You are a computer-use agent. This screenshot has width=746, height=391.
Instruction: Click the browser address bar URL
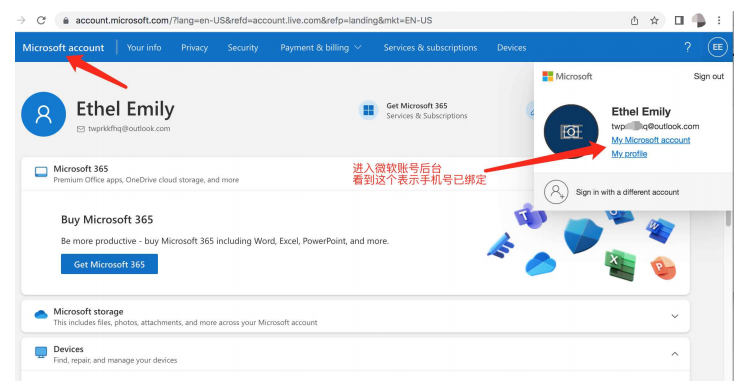point(254,20)
